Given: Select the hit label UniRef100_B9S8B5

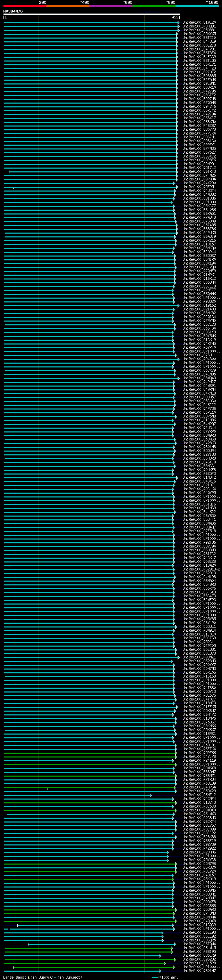Looking at the screenshot, I should pyautogui.click(x=199, y=76).
